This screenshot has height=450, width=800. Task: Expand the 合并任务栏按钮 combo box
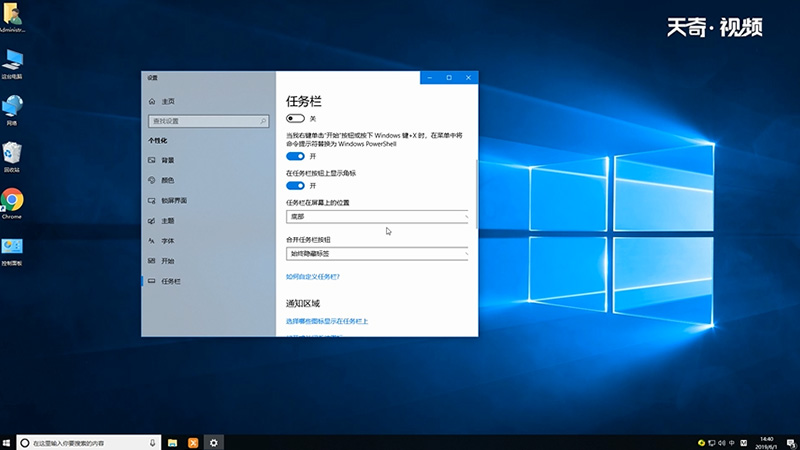[x=377, y=254]
